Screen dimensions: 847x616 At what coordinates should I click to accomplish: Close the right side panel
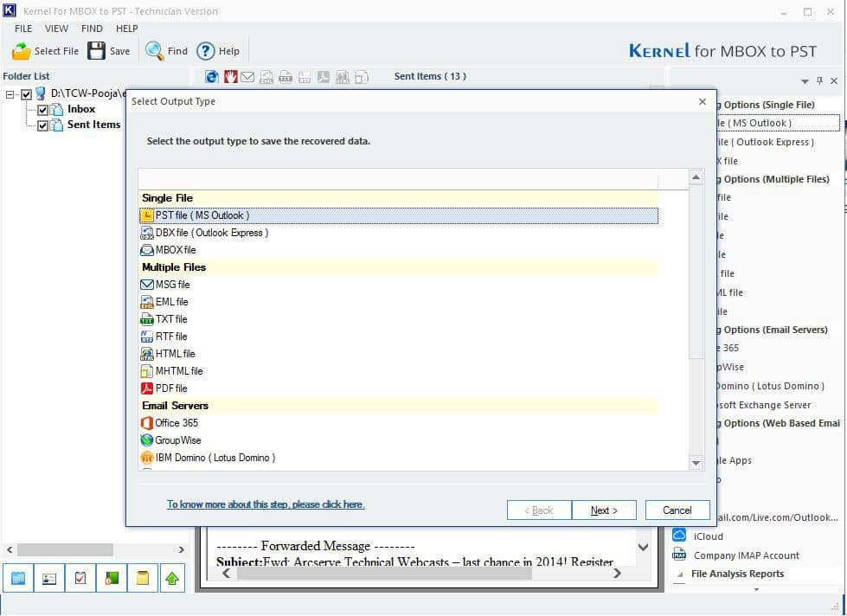(834, 81)
